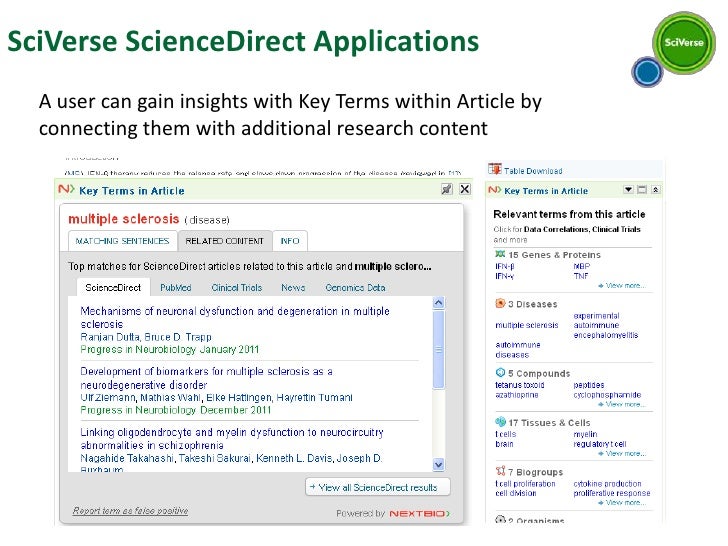Select the Related Content tab
Screen dimensions: 728x546
point(225,241)
